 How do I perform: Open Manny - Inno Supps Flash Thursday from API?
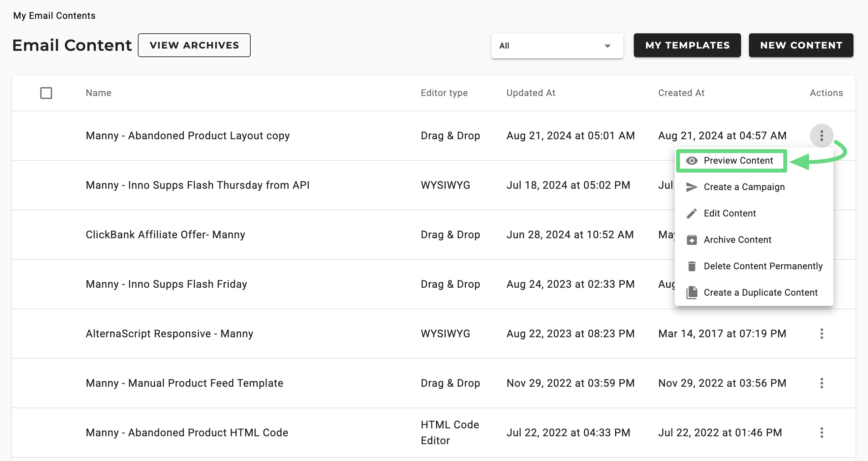(198, 185)
